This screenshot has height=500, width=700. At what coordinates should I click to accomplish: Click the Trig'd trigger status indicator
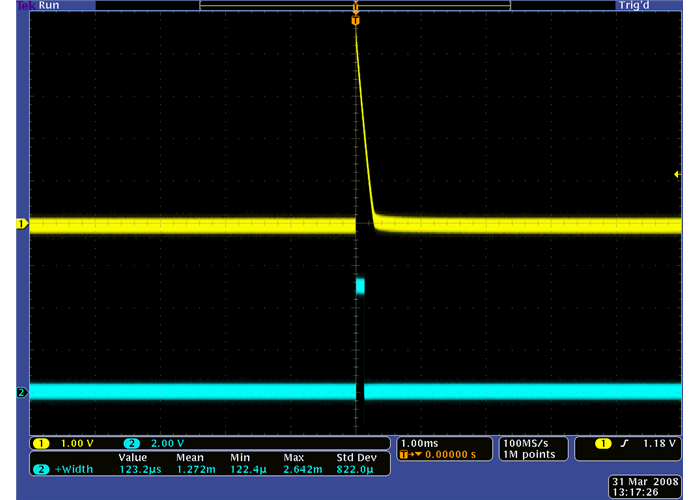pos(632,6)
